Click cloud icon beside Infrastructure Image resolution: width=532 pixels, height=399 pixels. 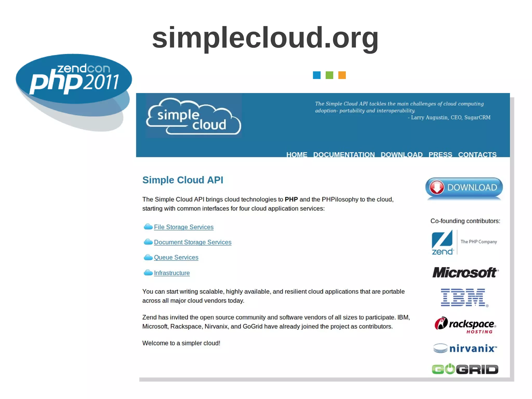148,272
